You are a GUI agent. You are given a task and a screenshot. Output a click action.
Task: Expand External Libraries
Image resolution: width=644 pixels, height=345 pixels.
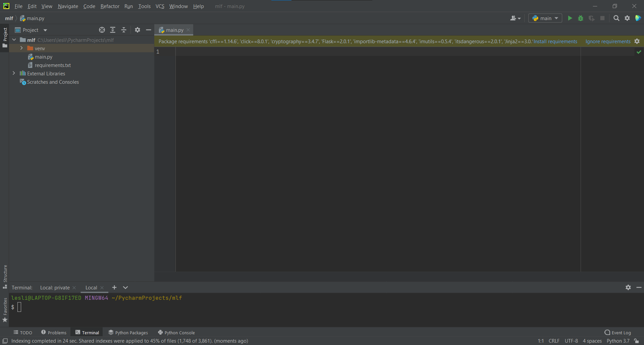[x=14, y=73]
